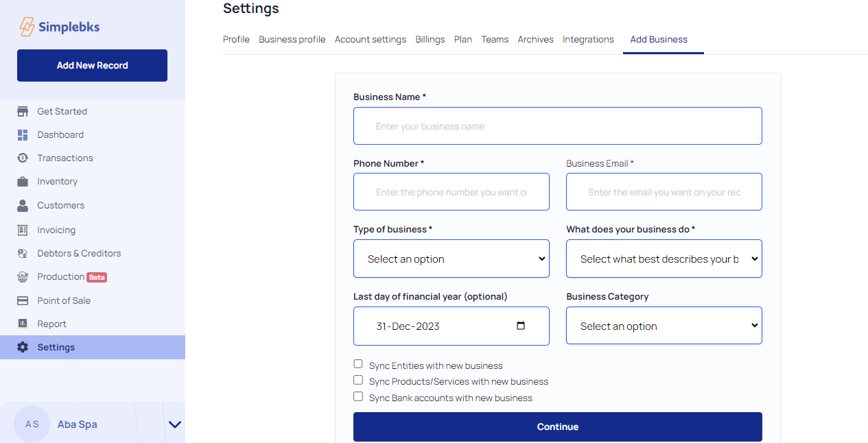Check Sync Products/Services with new business

pyautogui.click(x=358, y=380)
